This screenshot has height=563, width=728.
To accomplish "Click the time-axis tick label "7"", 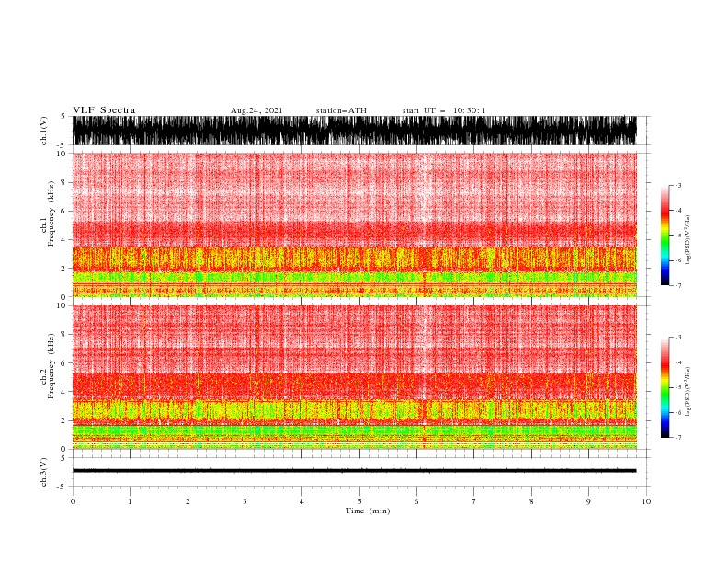I will [474, 501].
